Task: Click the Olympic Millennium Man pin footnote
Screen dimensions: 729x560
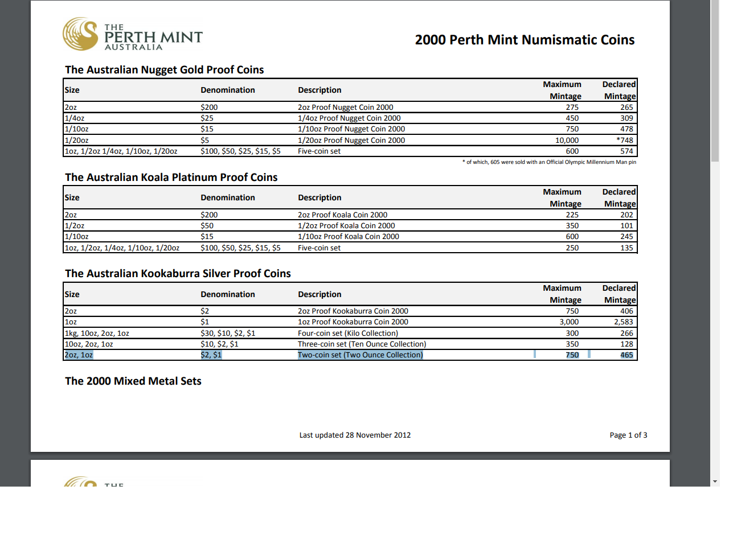Action: pos(549,162)
